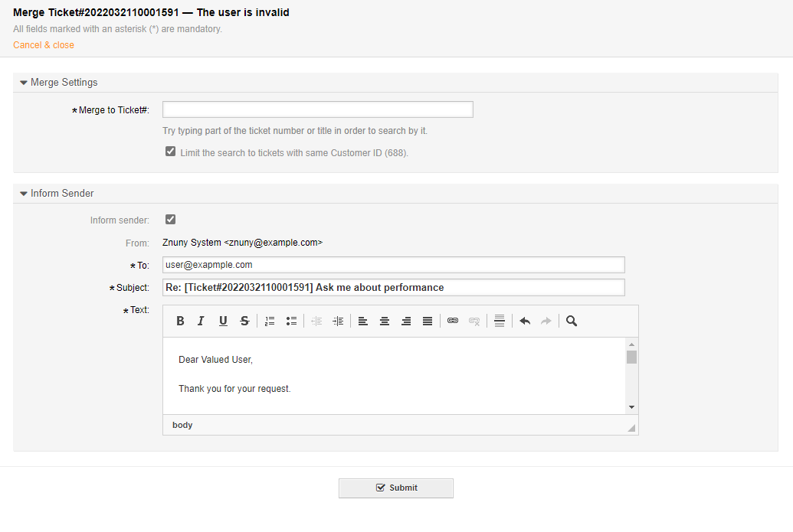The height and width of the screenshot is (532, 793).
Task: Apply strikethrough formatting
Action: pyautogui.click(x=244, y=321)
